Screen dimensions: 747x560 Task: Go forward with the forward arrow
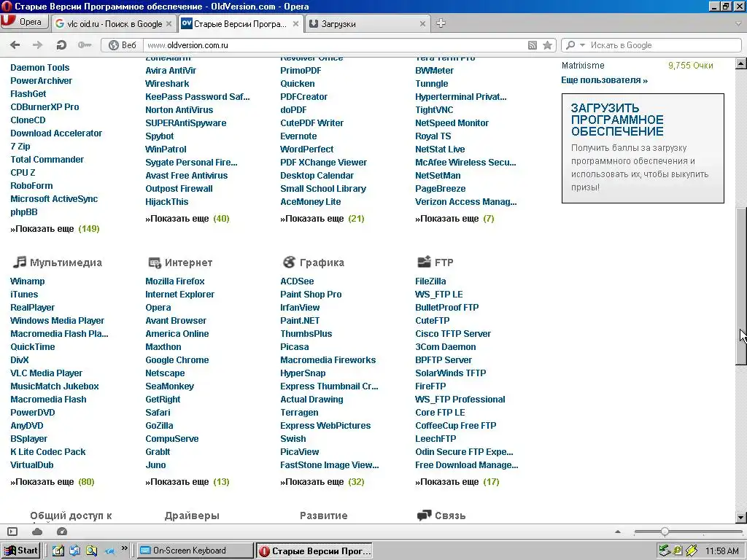click(38, 45)
